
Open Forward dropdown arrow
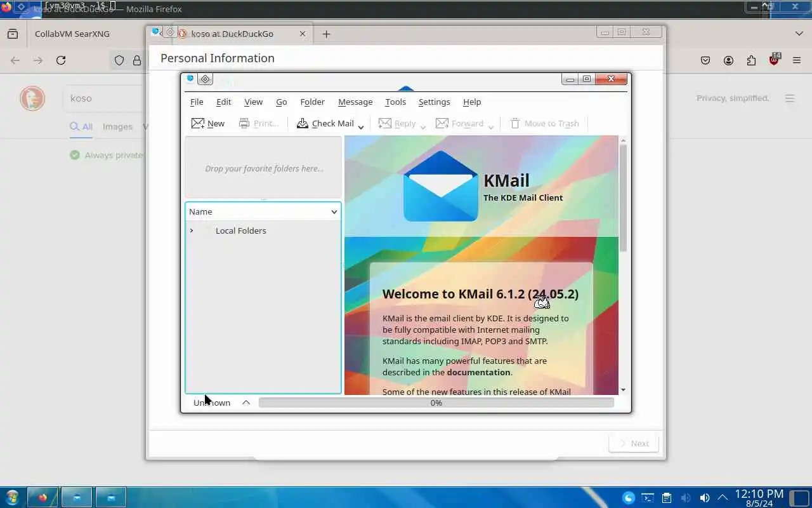[x=490, y=127]
